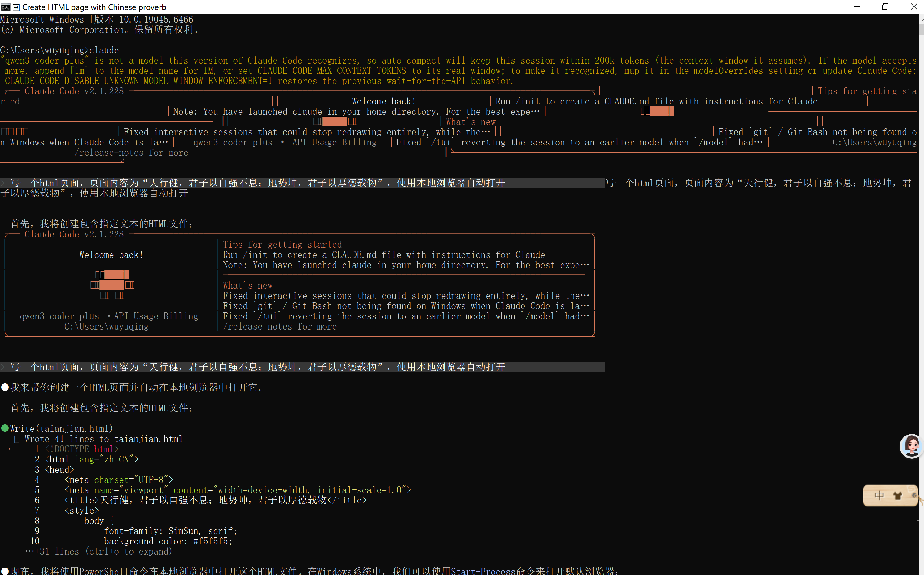
Task: Click the 'background-color: #f5f5f5;' line
Action: tap(168, 541)
